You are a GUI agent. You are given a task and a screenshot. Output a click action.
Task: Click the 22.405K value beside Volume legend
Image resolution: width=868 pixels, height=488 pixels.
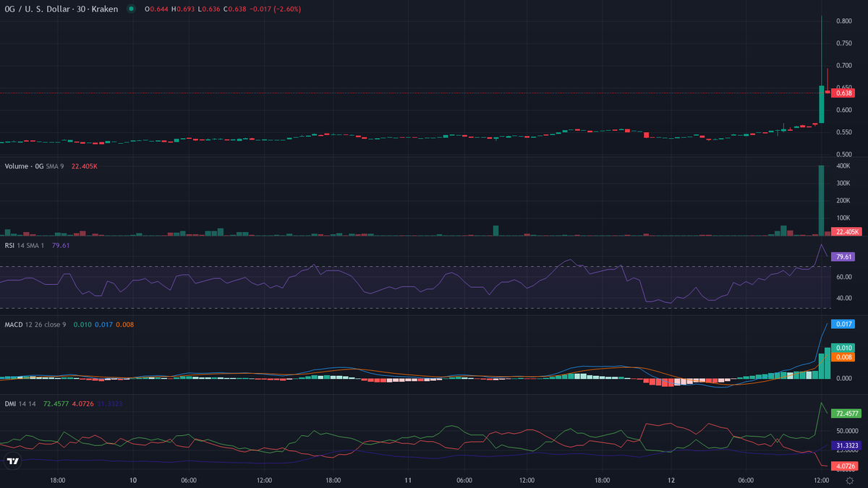coord(85,166)
